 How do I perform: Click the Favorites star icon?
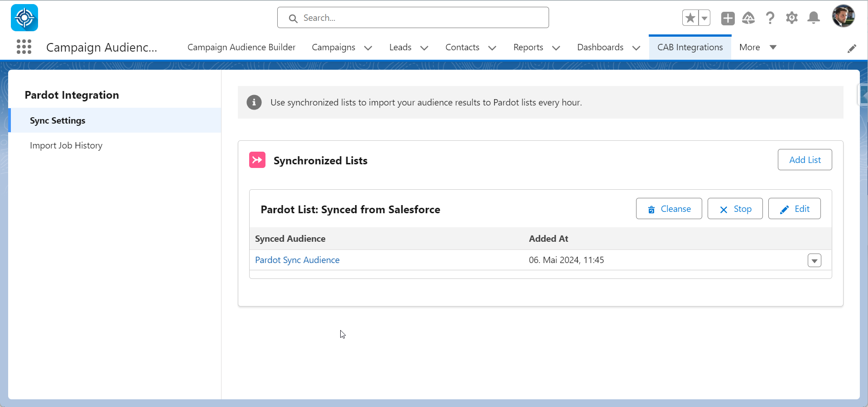(690, 18)
